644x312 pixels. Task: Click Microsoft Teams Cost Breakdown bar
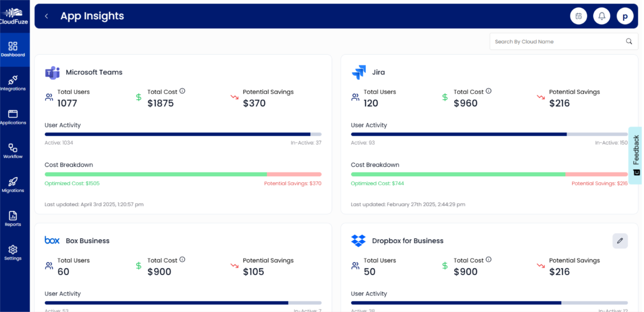pyautogui.click(x=183, y=174)
